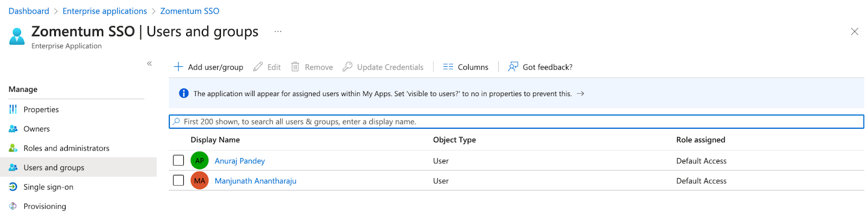The height and width of the screenshot is (220, 868).
Task: Click Default Access for Manjunath Anantharaju
Action: (x=701, y=181)
